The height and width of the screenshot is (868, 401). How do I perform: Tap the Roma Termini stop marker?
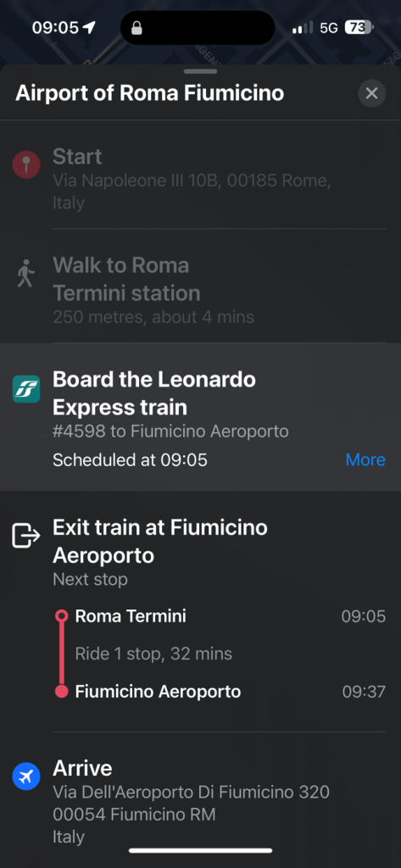[x=62, y=615]
